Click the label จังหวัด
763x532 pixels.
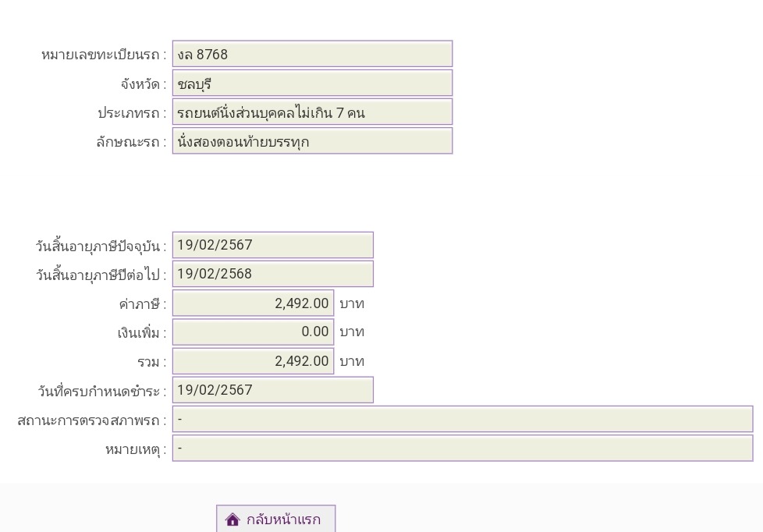coord(144,84)
